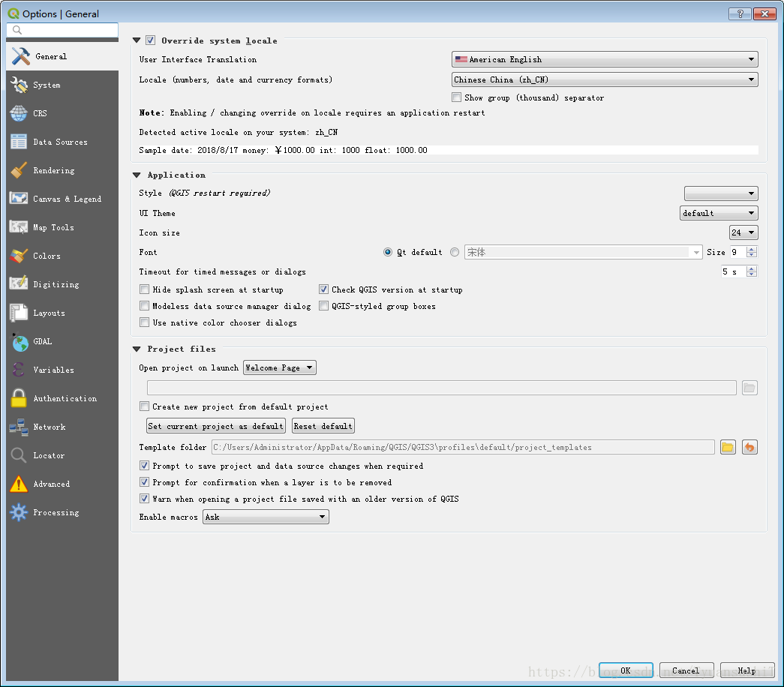
Task: Click the font Size spinner arrows
Action: [752, 252]
